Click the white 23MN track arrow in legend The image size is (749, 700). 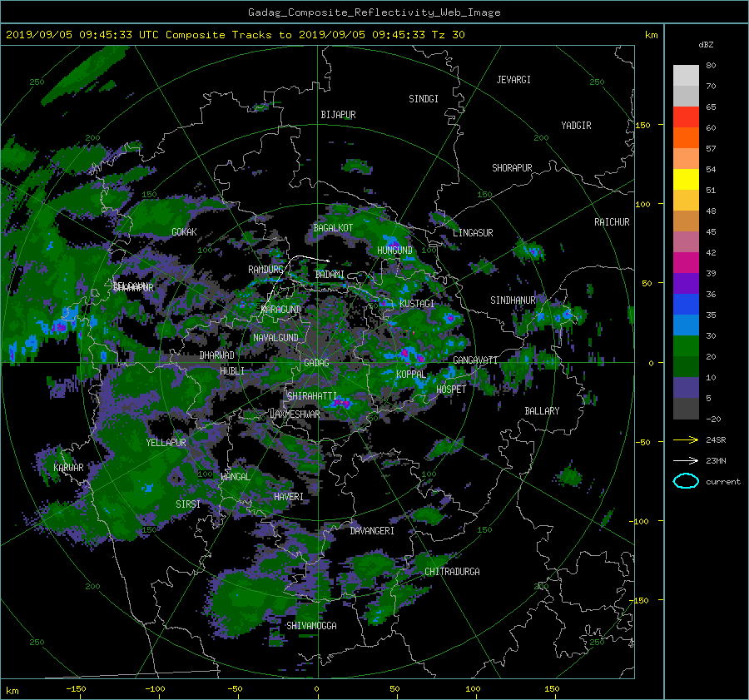[686, 460]
